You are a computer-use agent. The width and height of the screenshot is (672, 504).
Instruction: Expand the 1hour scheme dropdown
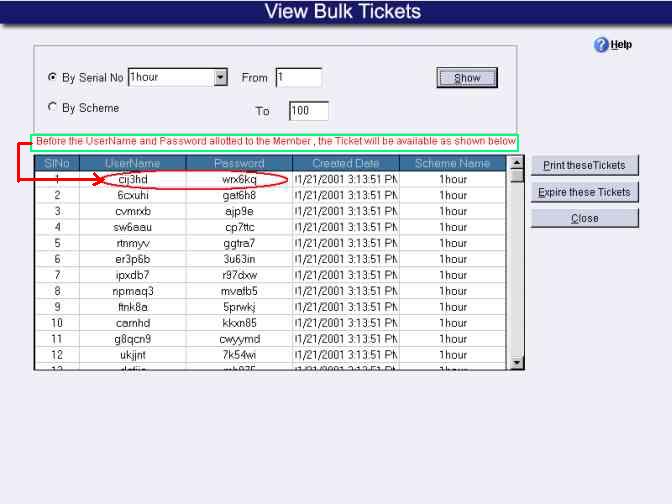click(220, 77)
